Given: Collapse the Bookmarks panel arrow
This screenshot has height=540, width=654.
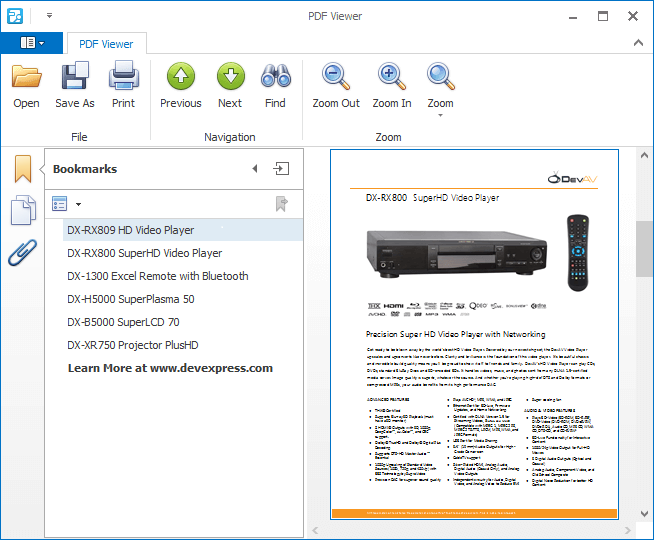Looking at the screenshot, I should click(x=254, y=169).
